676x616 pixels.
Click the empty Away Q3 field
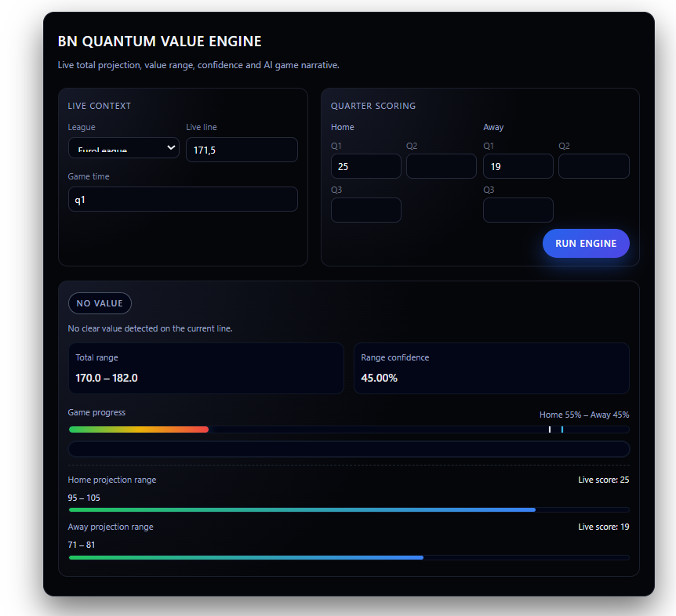coord(518,210)
